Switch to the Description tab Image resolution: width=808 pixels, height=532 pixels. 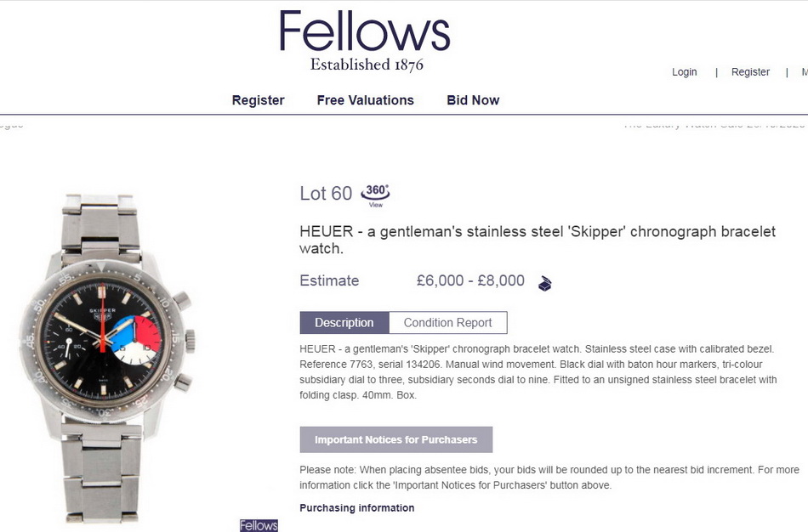click(x=344, y=323)
